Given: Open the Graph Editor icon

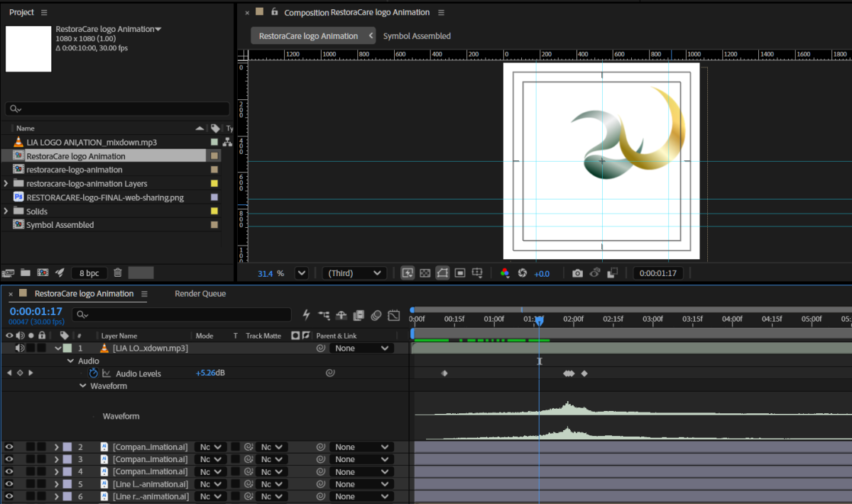Looking at the screenshot, I should pyautogui.click(x=394, y=314).
